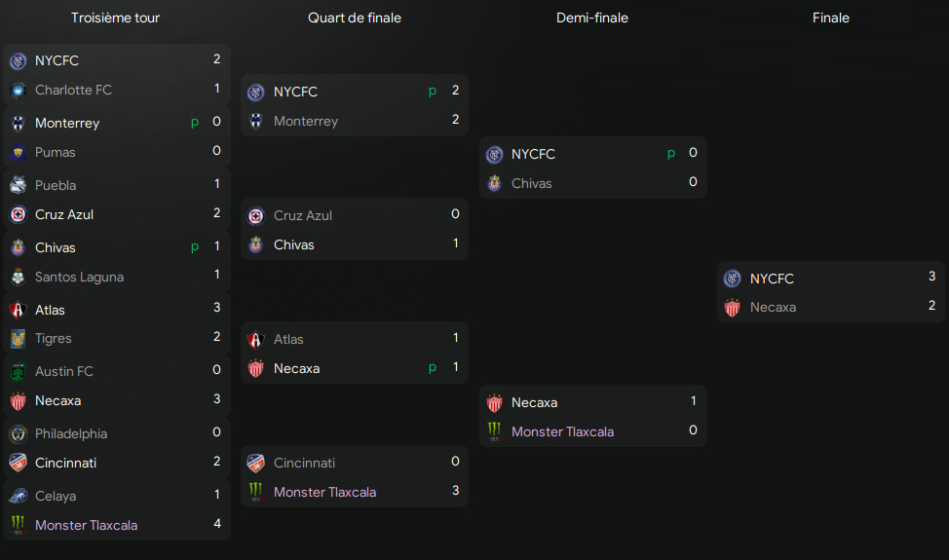Select Chivas in the Demi-finale match
Viewport: 949px width, 560px height.
531,183
